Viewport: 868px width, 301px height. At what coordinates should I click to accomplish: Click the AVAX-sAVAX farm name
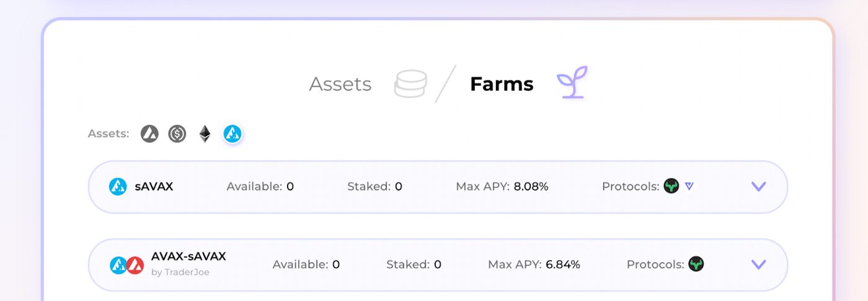[188, 256]
